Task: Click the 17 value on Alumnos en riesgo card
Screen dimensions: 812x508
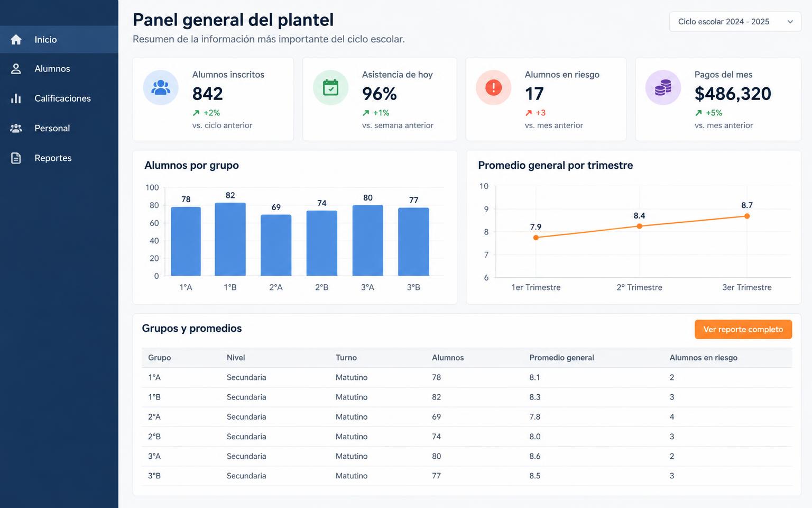Action: (x=534, y=94)
